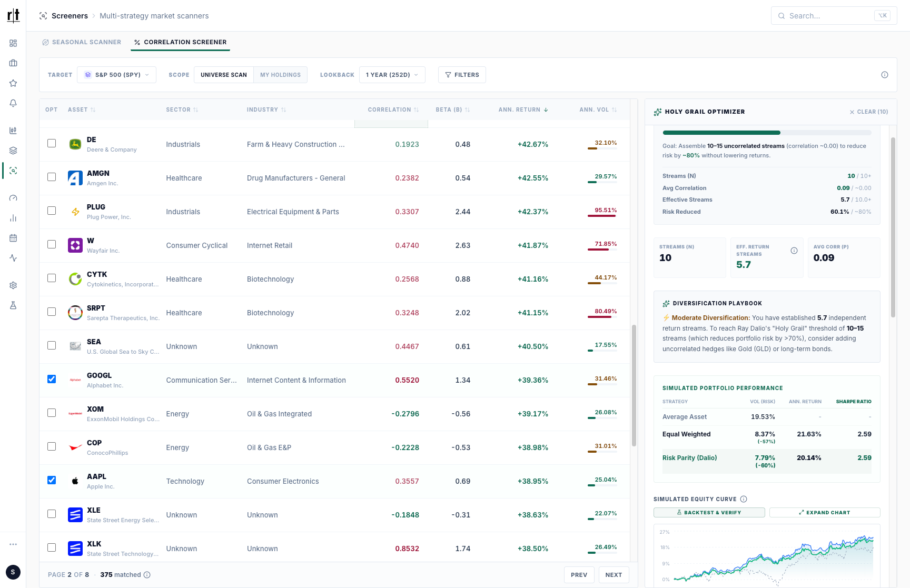Uncheck the AAPL Apple checkbox

(x=52, y=480)
